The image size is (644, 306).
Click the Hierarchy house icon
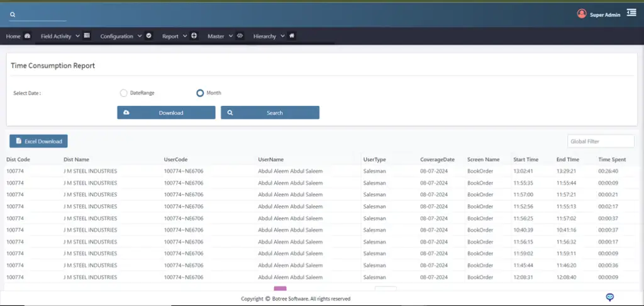(292, 36)
